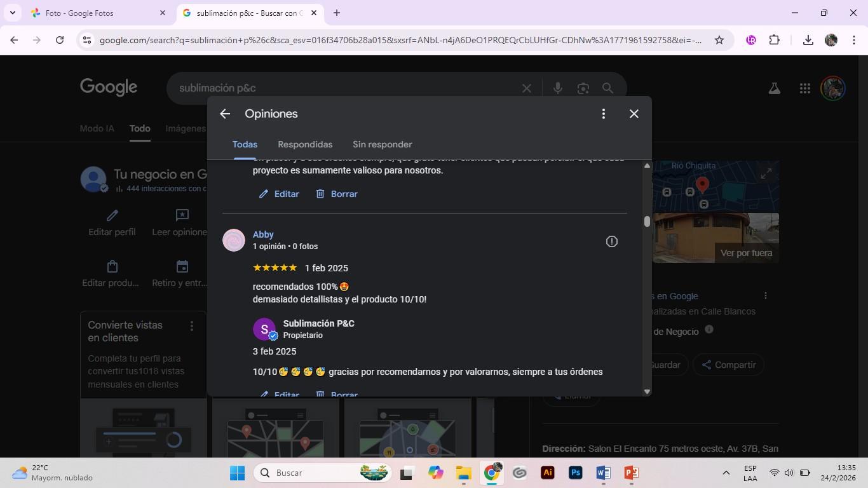Open PowerPoint from the taskbar
Image resolution: width=868 pixels, height=488 pixels.
631,473
